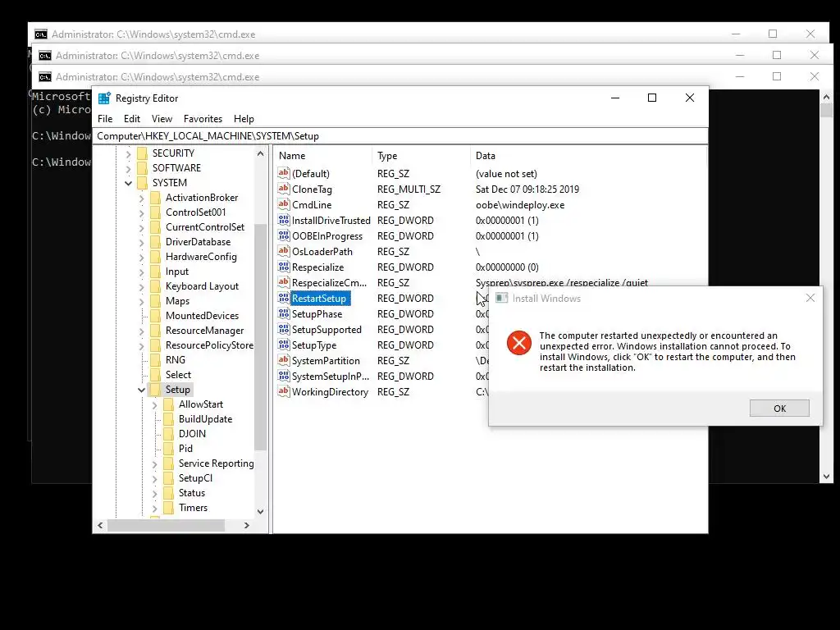Select the SetupCl key
Screen dimensions: 840x630
pyautogui.click(x=195, y=478)
